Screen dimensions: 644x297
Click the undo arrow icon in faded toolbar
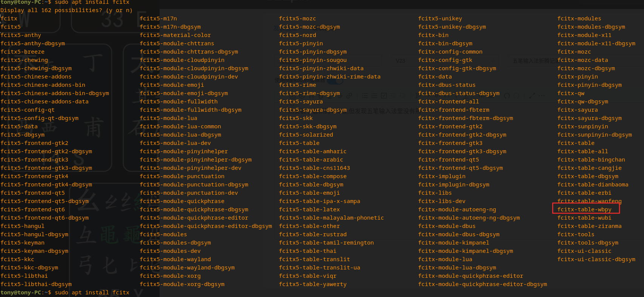point(507,95)
